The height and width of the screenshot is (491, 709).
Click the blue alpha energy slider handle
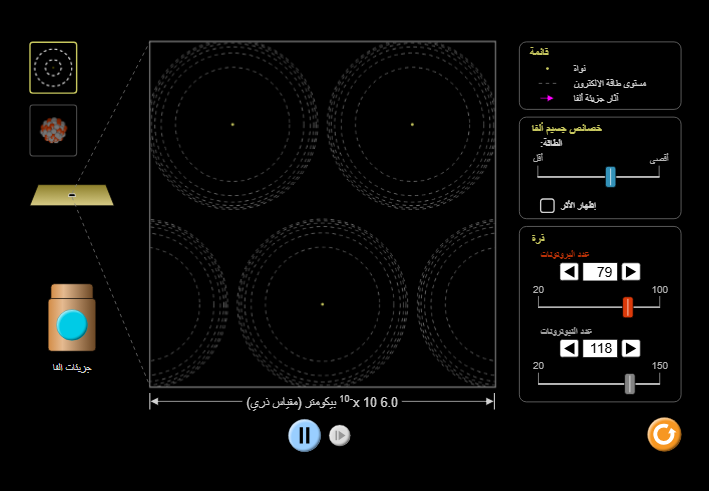(x=610, y=176)
